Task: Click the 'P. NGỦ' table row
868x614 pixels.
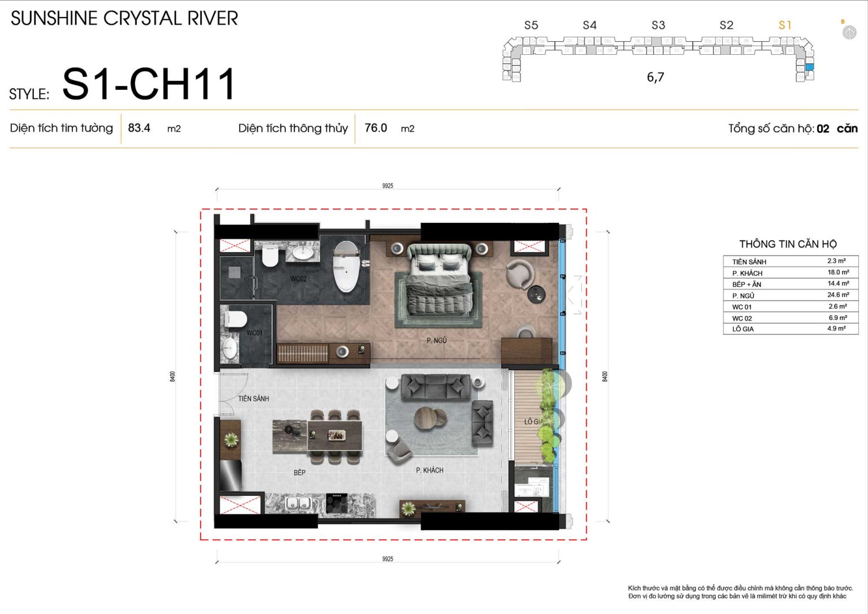Action: tap(791, 295)
